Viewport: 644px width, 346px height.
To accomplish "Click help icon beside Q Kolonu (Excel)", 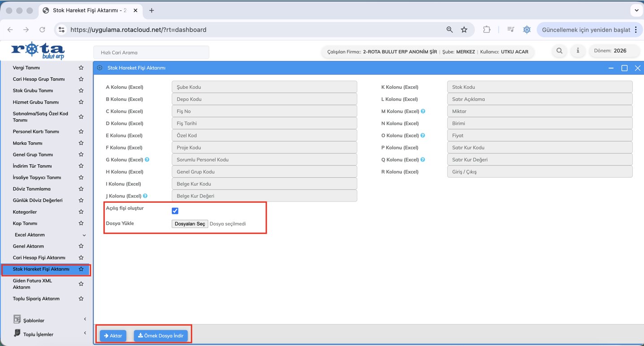I will pyautogui.click(x=423, y=160).
